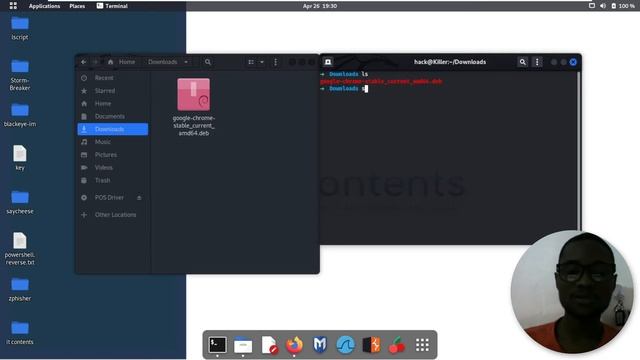Open the lscript folder on desktop

(20, 28)
